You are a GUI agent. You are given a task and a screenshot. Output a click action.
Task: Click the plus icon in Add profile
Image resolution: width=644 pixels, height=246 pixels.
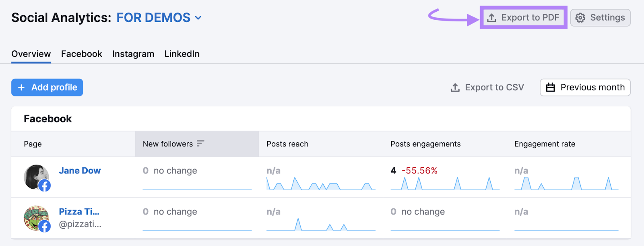point(21,87)
